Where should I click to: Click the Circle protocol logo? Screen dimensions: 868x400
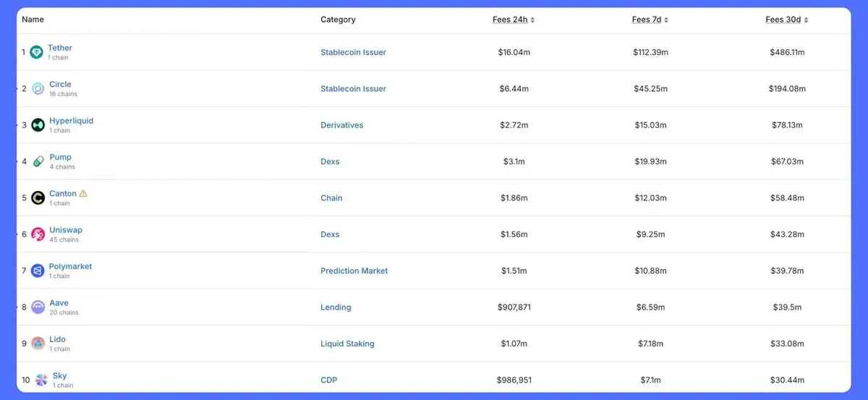tap(38, 88)
